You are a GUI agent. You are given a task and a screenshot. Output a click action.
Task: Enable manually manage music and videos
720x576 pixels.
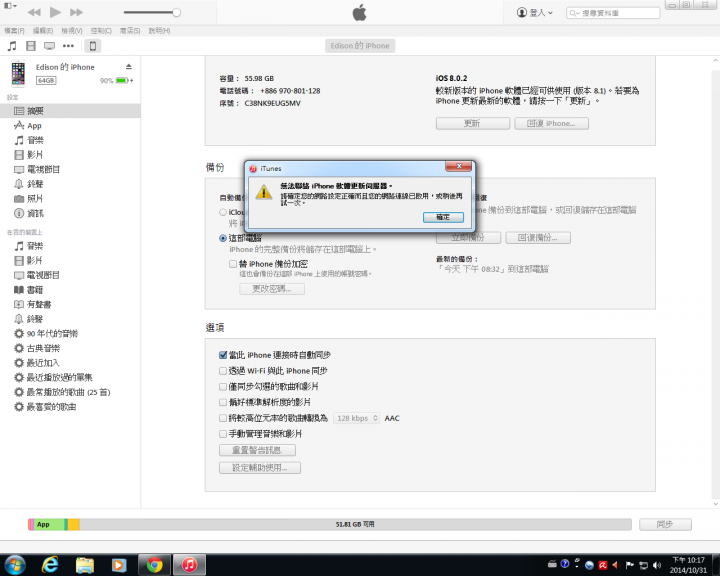pyautogui.click(x=223, y=434)
